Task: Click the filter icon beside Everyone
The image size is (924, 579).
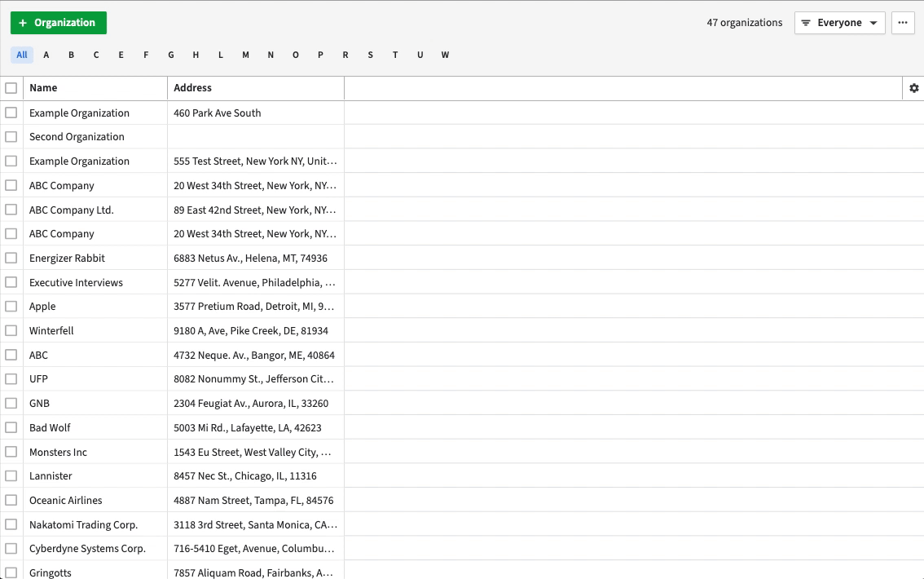Action: (x=806, y=23)
